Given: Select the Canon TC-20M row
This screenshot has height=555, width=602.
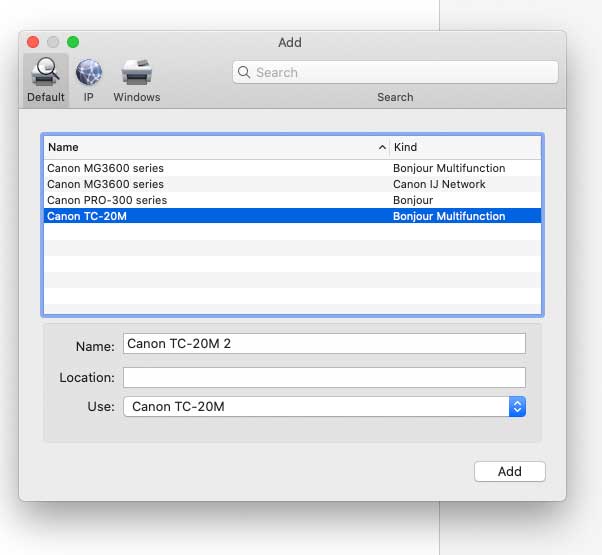Looking at the screenshot, I should [x=292, y=216].
